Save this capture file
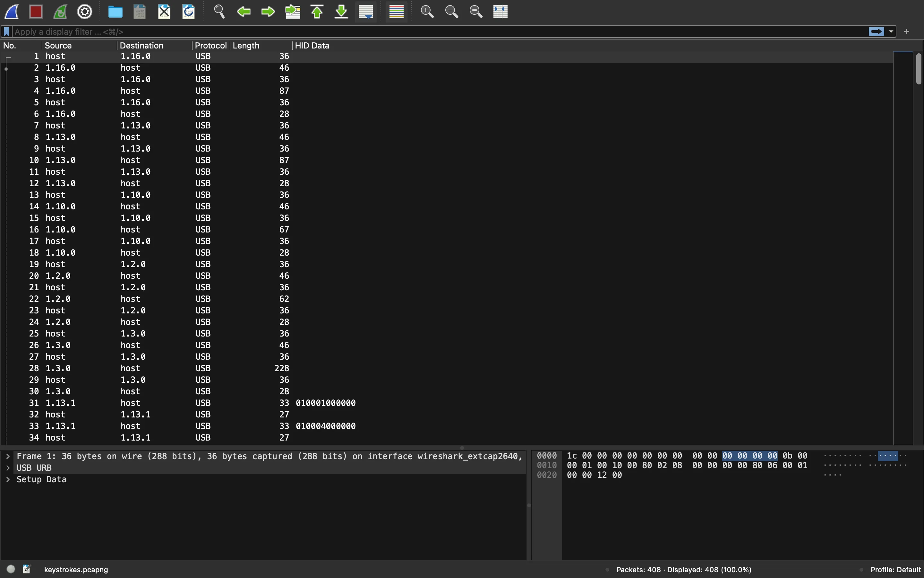924x578 pixels. [140, 12]
